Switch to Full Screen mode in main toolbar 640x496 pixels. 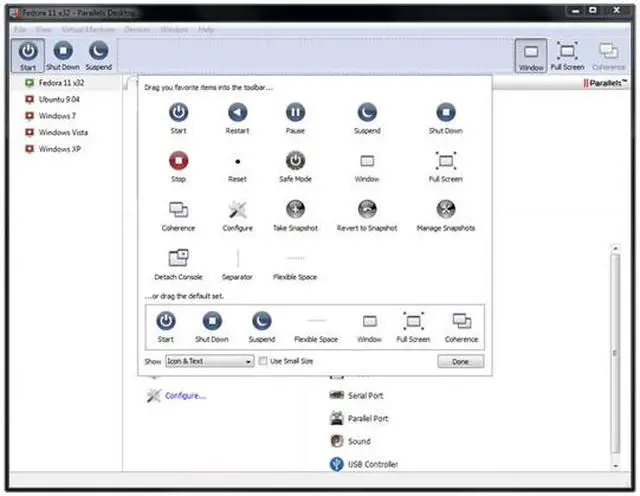click(x=567, y=56)
